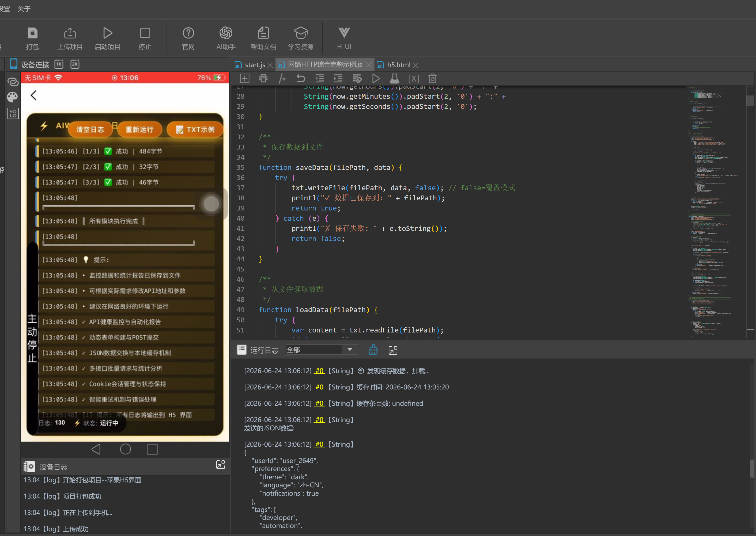Open 帮助文档 help docs

tap(263, 38)
